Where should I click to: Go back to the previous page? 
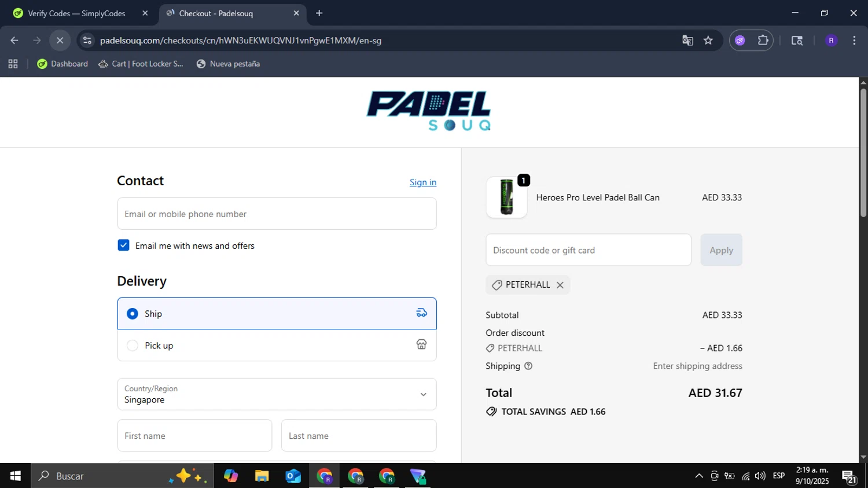pos(14,41)
